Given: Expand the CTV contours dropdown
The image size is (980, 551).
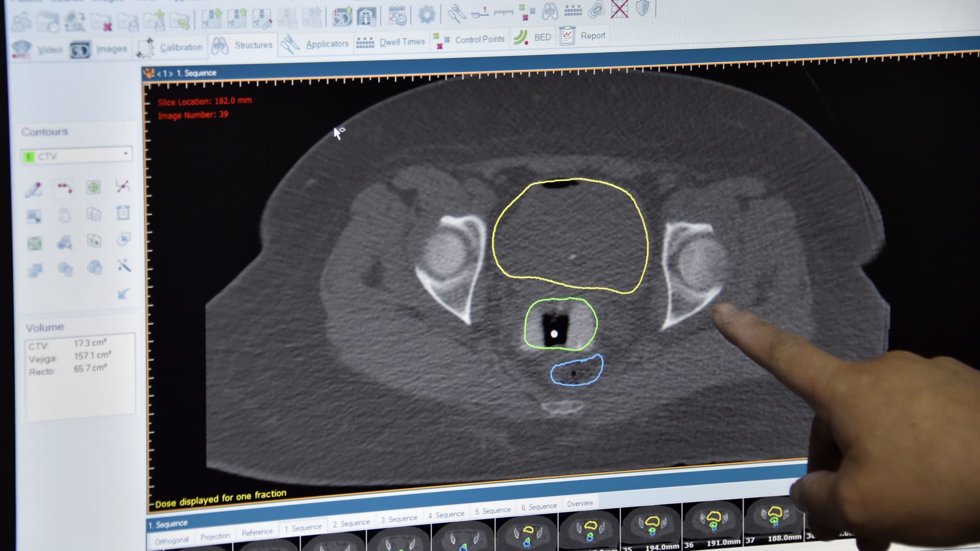Looking at the screenshot, I should [77, 156].
